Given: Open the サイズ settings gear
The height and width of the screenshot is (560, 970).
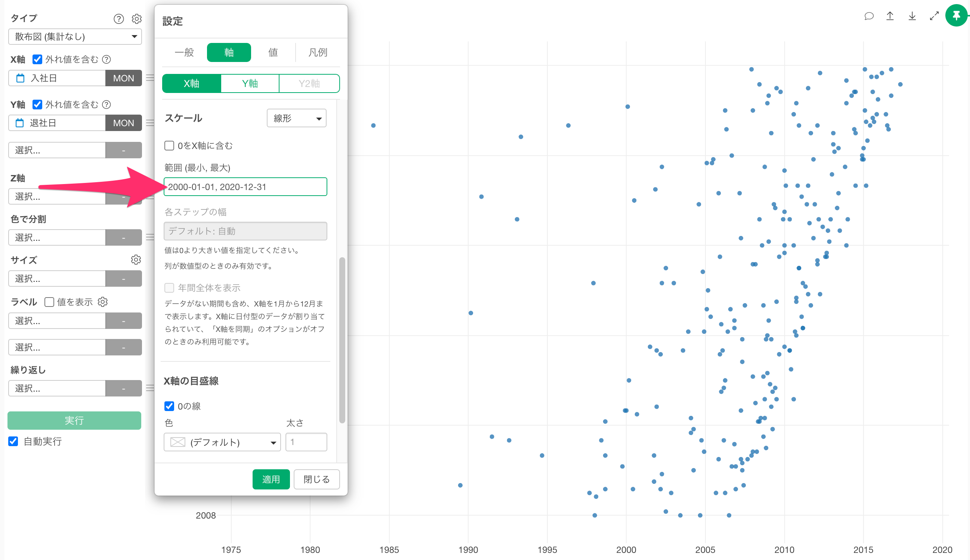Looking at the screenshot, I should [136, 259].
